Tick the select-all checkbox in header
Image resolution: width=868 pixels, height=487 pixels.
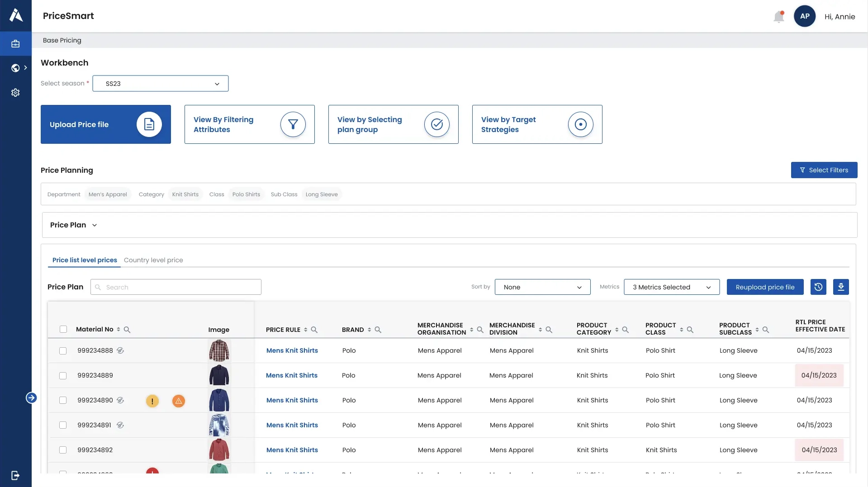pyautogui.click(x=63, y=329)
